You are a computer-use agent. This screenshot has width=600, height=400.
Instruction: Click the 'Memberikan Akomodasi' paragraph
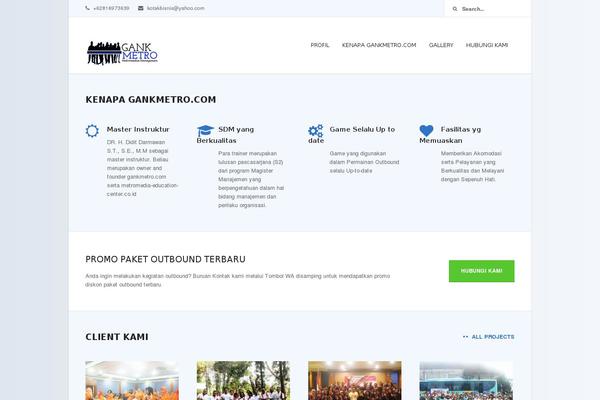(472, 166)
